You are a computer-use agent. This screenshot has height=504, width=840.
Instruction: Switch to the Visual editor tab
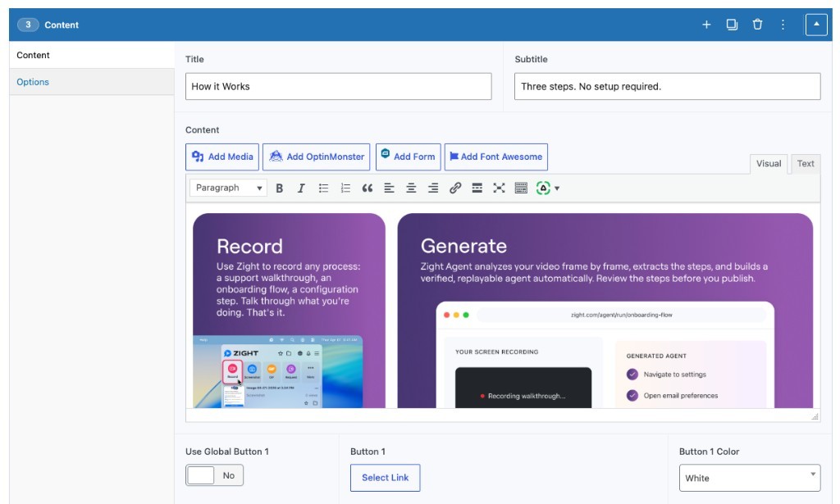(768, 164)
